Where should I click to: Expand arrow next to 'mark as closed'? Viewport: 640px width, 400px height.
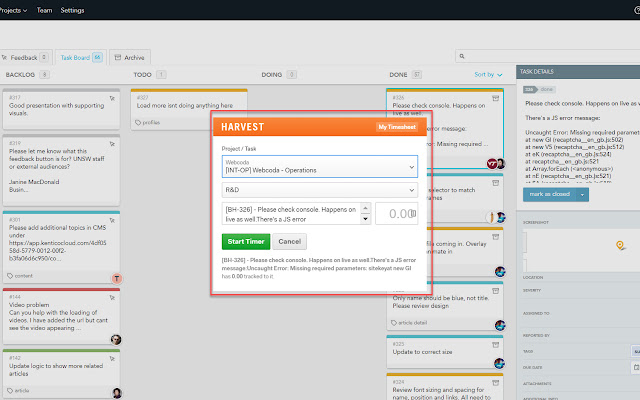[x=582, y=195]
